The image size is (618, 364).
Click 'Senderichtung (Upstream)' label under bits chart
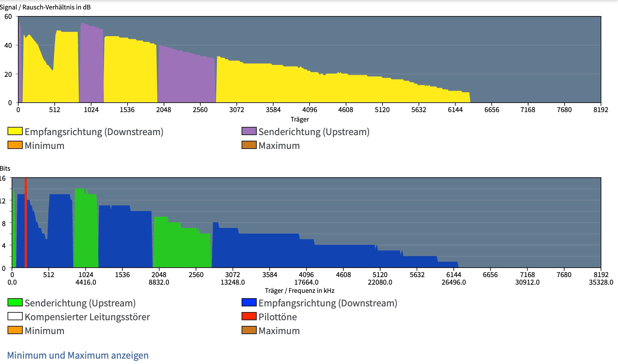pos(80,303)
